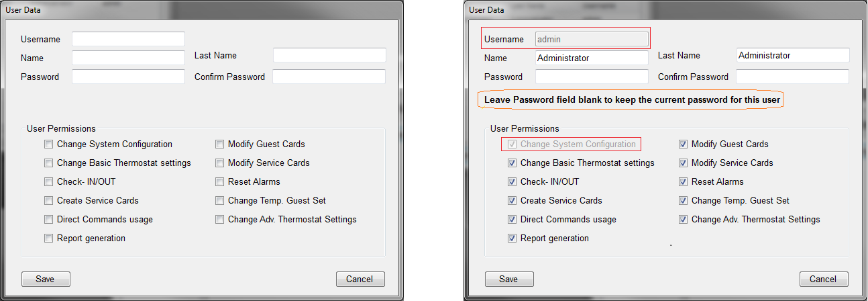
Task: Click Save in the admin user dialog
Action: click(x=509, y=279)
